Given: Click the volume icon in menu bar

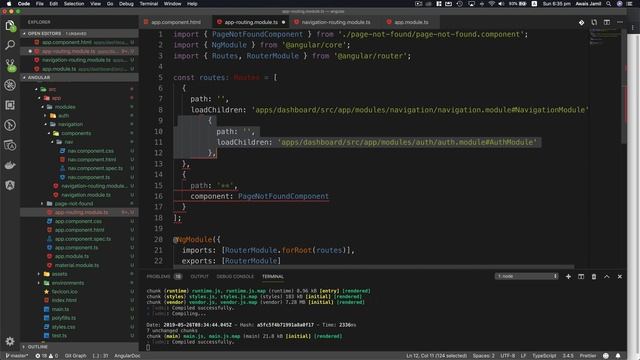Looking at the screenshot, I should (x=501, y=4).
